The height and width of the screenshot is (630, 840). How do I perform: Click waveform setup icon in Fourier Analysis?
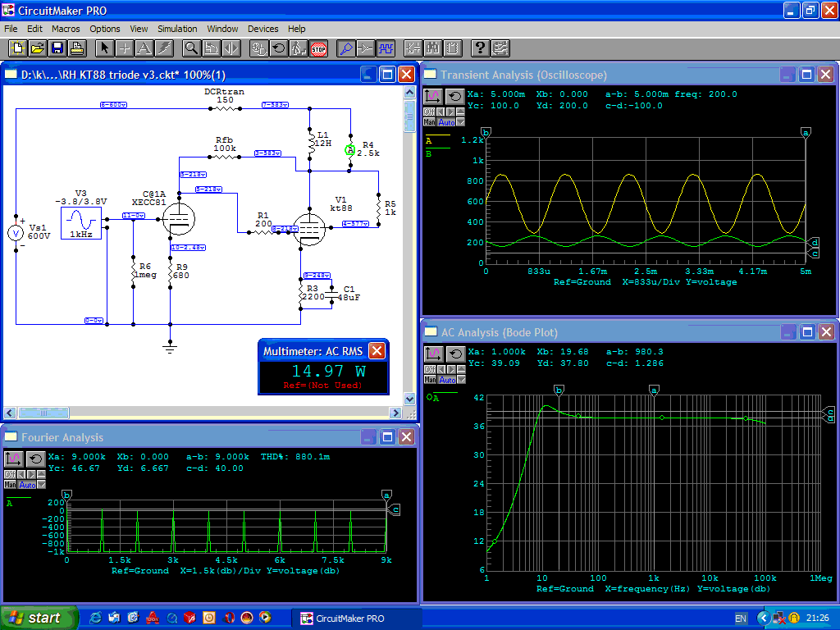click(x=13, y=459)
